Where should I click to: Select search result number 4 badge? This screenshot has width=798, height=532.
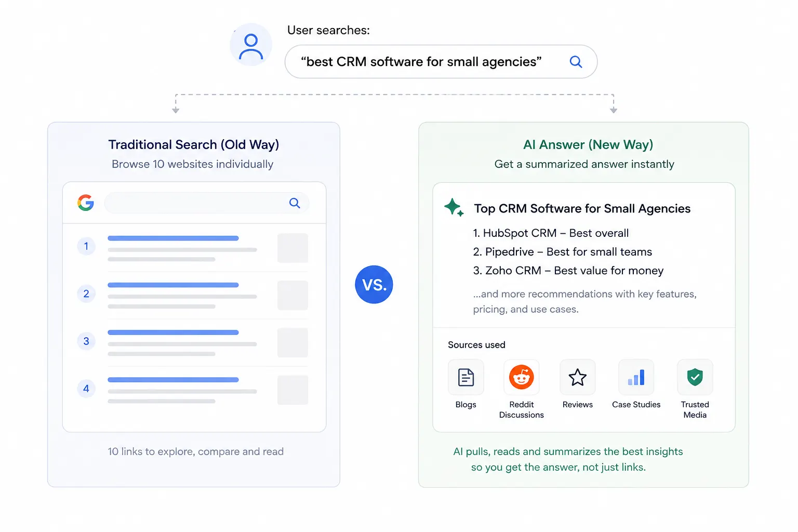(86, 388)
